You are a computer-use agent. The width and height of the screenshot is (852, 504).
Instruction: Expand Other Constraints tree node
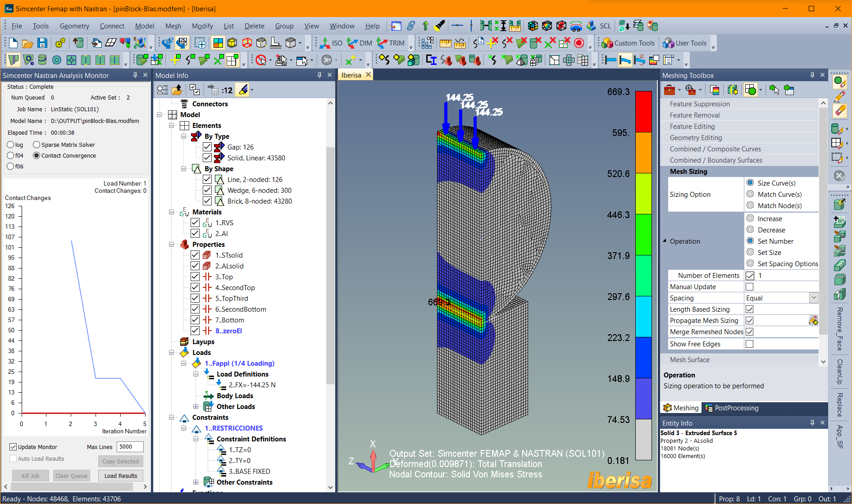click(x=196, y=482)
